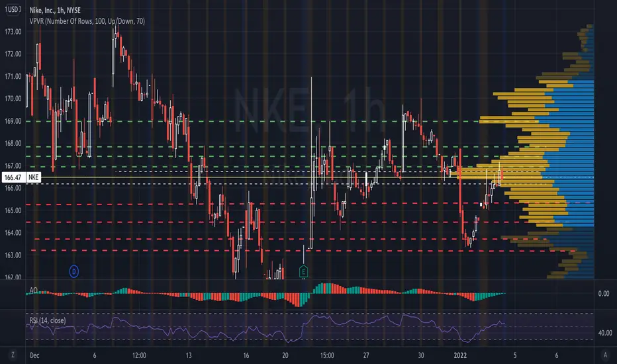
Task: Click the 12:00 label on time axis
Action: point(139,355)
